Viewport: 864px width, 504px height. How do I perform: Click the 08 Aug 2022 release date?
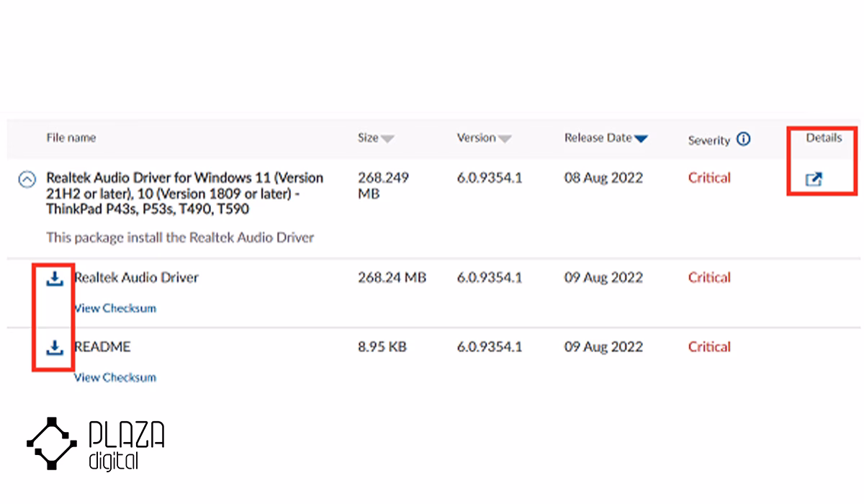[x=603, y=178]
